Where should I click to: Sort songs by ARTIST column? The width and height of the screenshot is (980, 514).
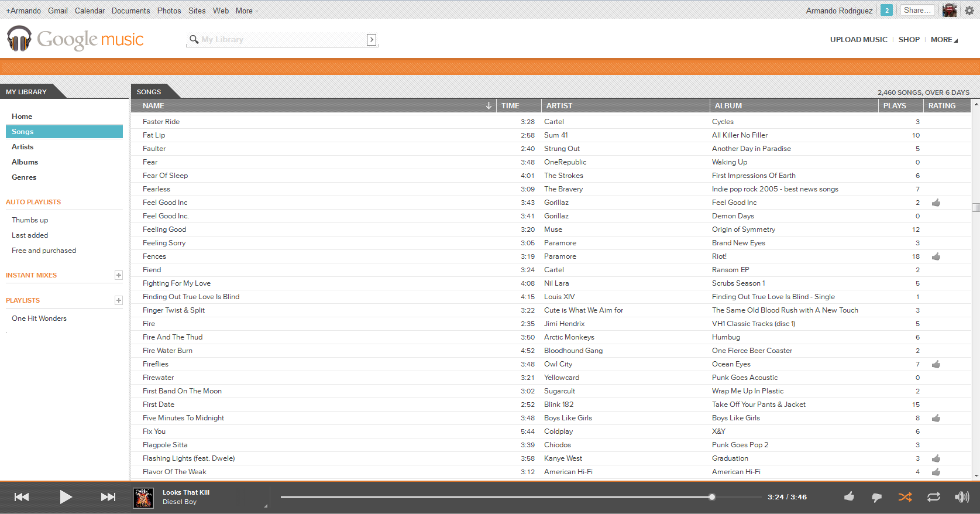pos(559,106)
